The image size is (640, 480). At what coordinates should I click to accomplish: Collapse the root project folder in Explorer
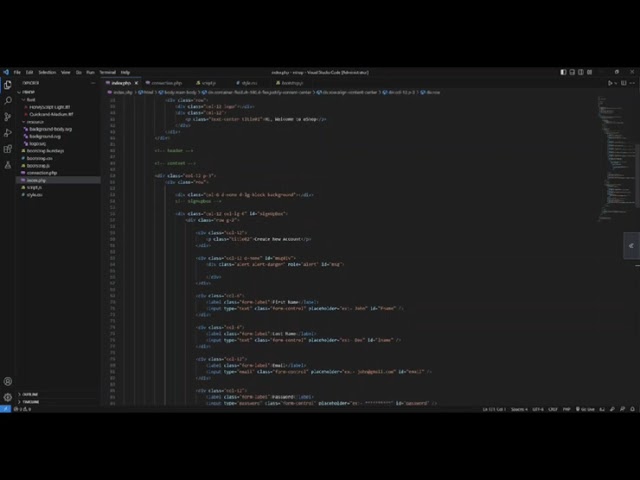pos(28,92)
